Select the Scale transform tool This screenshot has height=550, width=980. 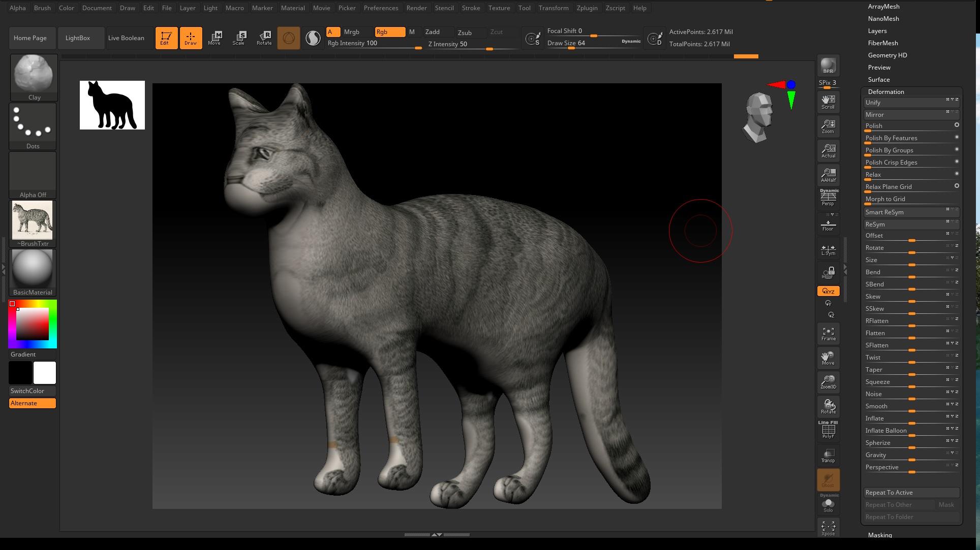[x=239, y=38]
